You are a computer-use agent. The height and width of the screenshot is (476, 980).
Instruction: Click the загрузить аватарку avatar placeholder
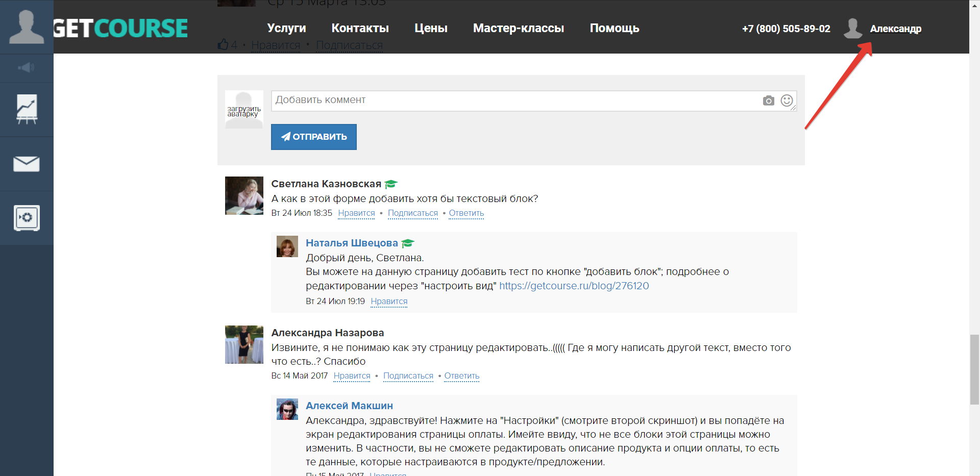coord(244,110)
